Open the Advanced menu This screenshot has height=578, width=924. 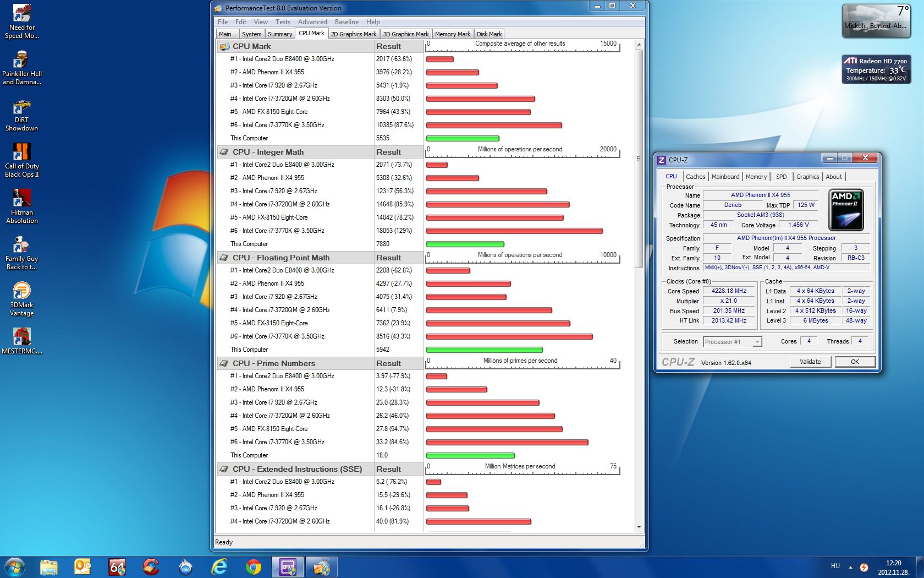(x=312, y=22)
